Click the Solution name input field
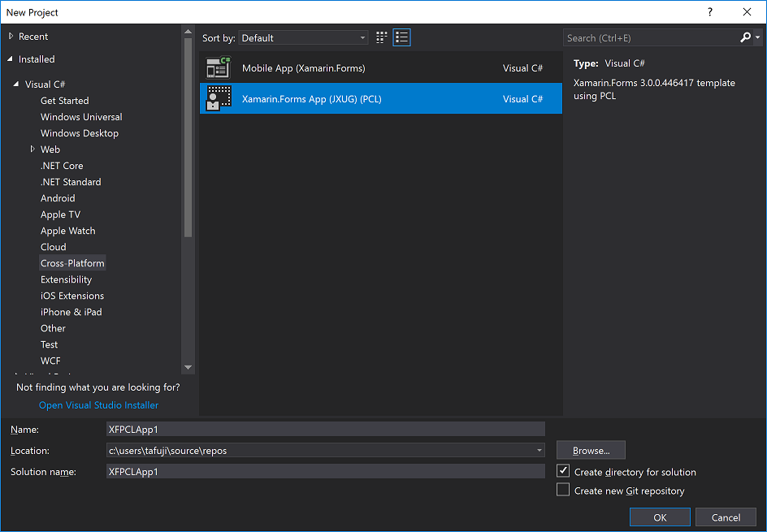767x532 pixels. (325, 471)
